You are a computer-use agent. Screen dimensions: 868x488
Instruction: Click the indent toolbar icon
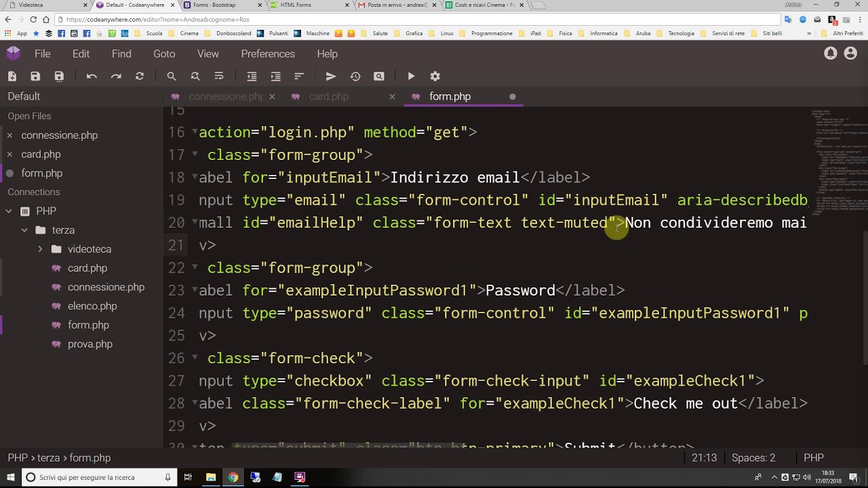[x=275, y=77]
